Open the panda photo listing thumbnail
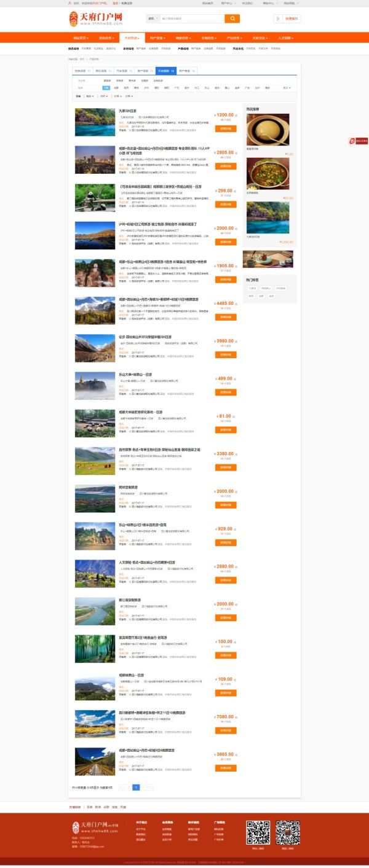The height and width of the screenshot is (868, 369). click(x=95, y=197)
